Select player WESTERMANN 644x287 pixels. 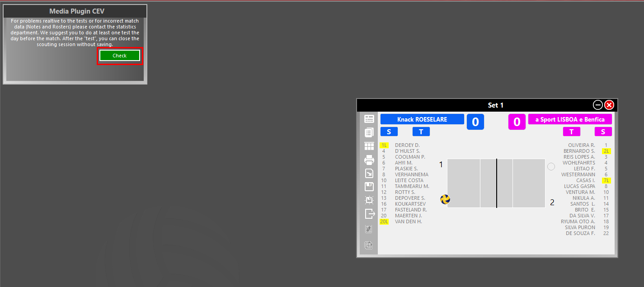tap(578, 174)
